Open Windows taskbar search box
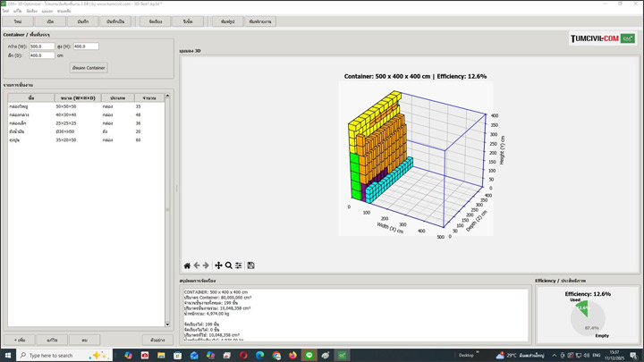The image size is (644, 362). tap(49, 355)
